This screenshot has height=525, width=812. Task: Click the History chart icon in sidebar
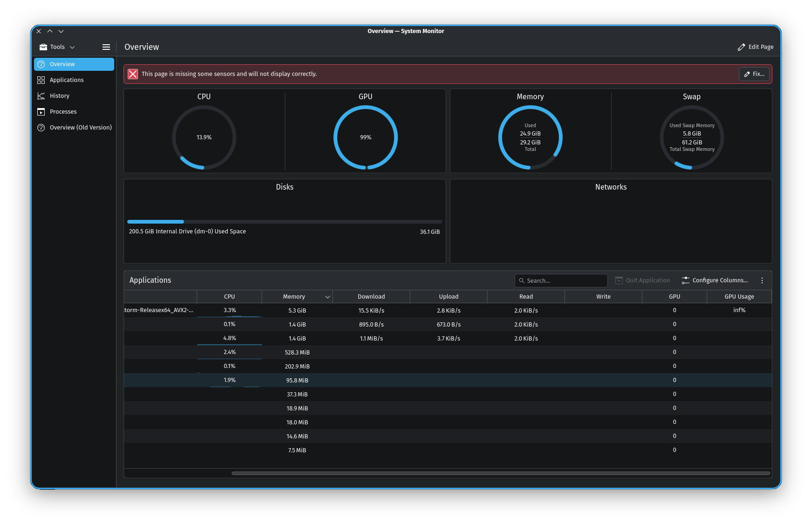[x=41, y=96]
